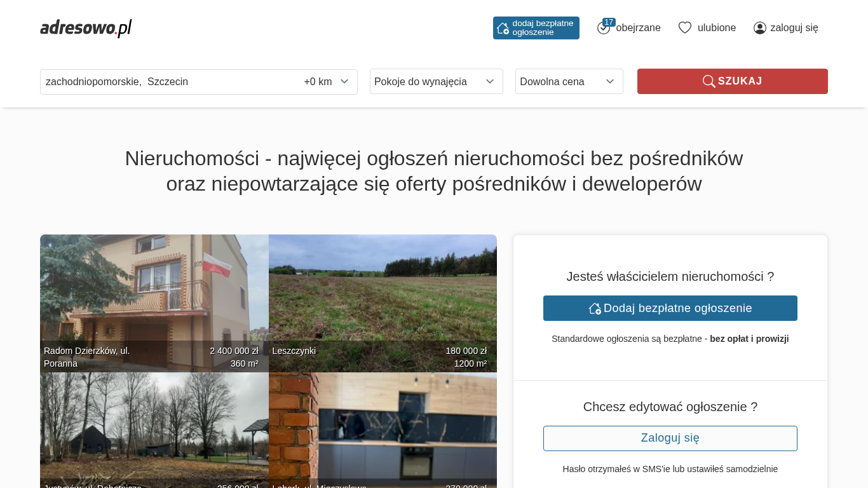
Task: Open the obejrzane viewed listings link
Action: (x=638, y=28)
